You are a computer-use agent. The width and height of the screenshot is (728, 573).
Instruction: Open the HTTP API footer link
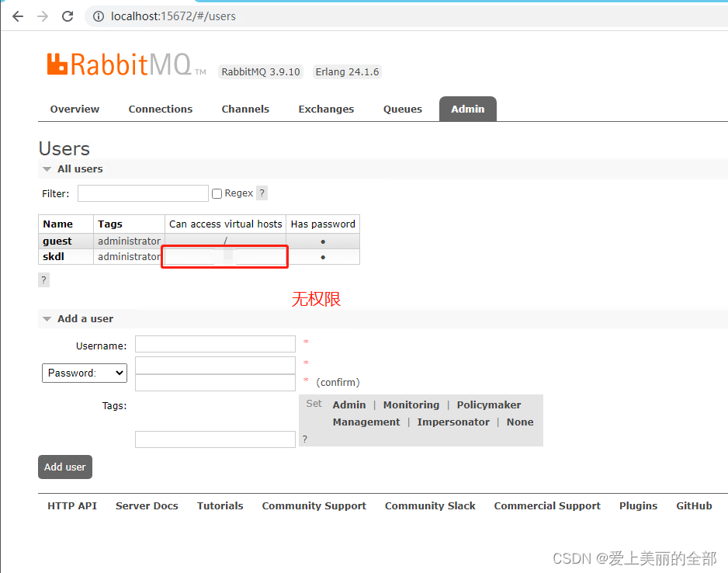71,505
